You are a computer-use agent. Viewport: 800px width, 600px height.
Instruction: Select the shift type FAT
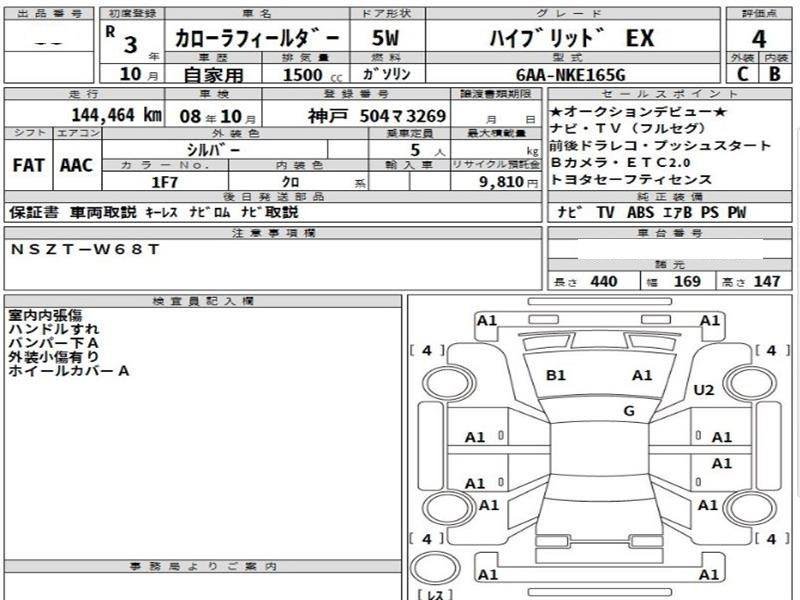click(x=29, y=165)
